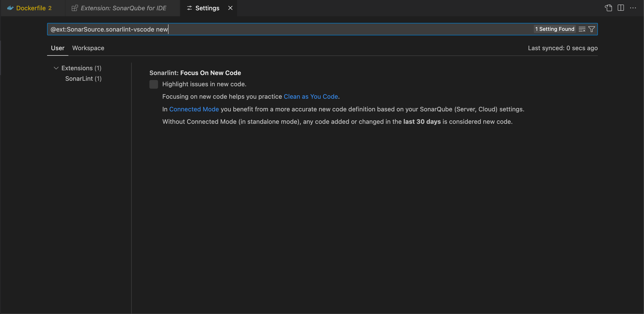The height and width of the screenshot is (314, 644).
Task: Switch to the Workspace settings tab
Action: coord(88,48)
